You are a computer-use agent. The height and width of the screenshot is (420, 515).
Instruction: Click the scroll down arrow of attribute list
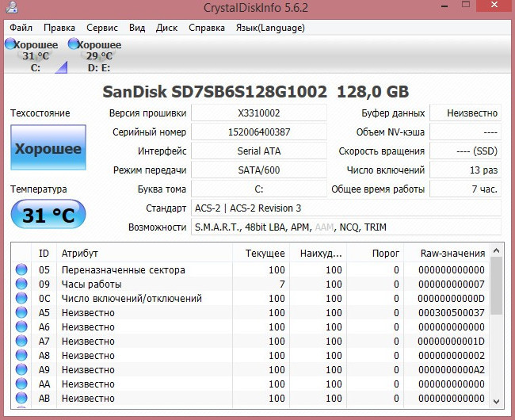497,401
